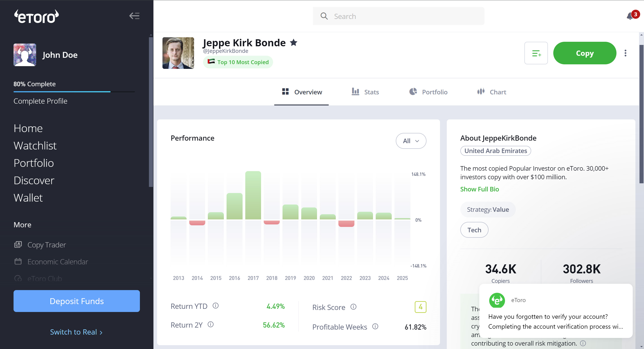Click the Return YTD info icon
This screenshot has width=644, height=349.
[215, 306]
